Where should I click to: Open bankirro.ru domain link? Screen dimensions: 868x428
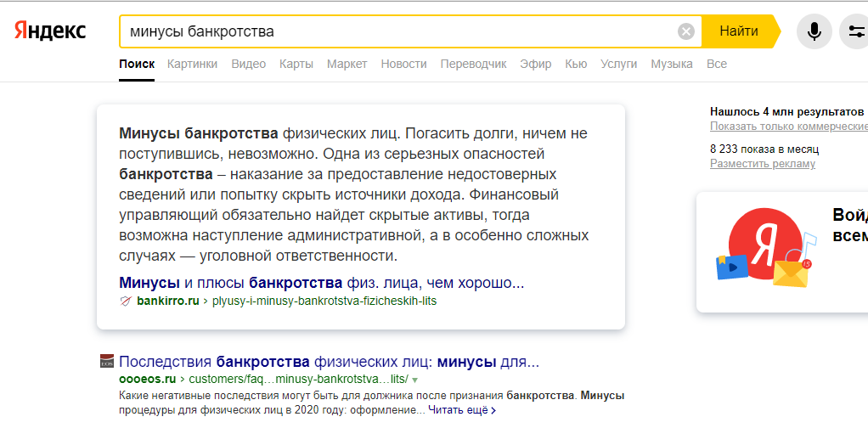[167, 301]
